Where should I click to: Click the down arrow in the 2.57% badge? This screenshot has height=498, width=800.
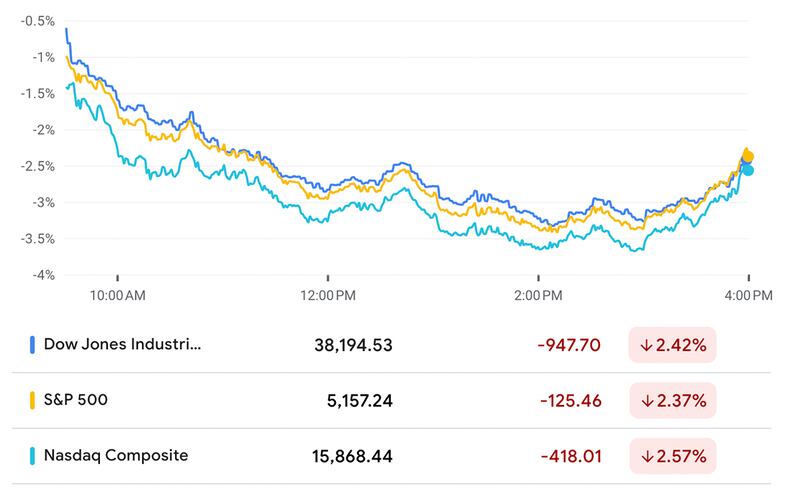[647, 457]
